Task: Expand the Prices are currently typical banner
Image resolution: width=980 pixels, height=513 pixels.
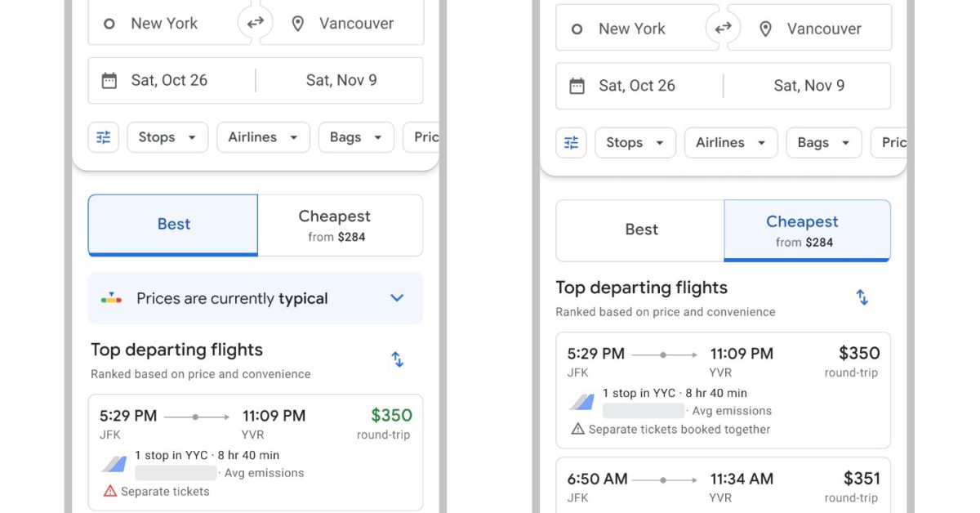Action: click(x=397, y=298)
